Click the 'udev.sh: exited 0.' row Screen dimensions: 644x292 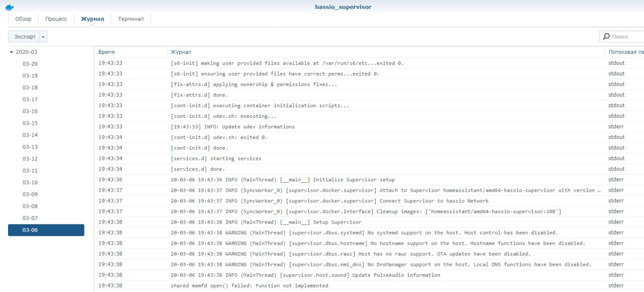(369, 137)
